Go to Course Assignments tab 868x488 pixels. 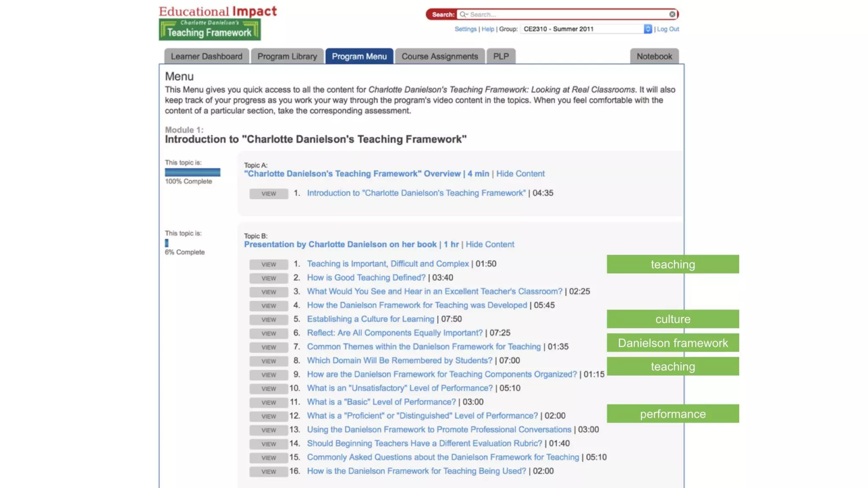[x=440, y=56]
